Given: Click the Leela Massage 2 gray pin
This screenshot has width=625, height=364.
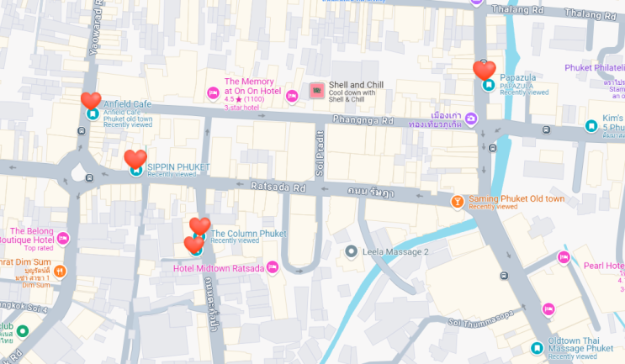Looking at the screenshot, I should pos(351,251).
